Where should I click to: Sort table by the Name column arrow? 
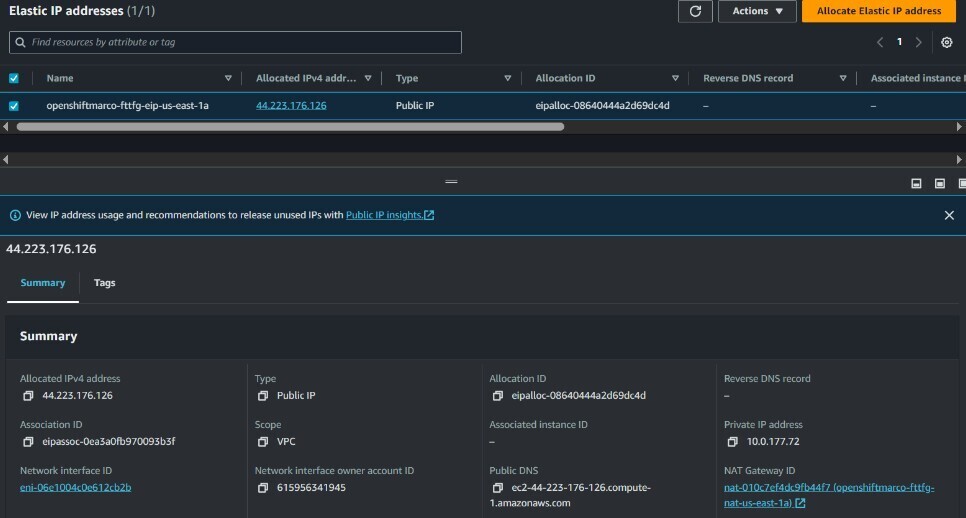228,78
